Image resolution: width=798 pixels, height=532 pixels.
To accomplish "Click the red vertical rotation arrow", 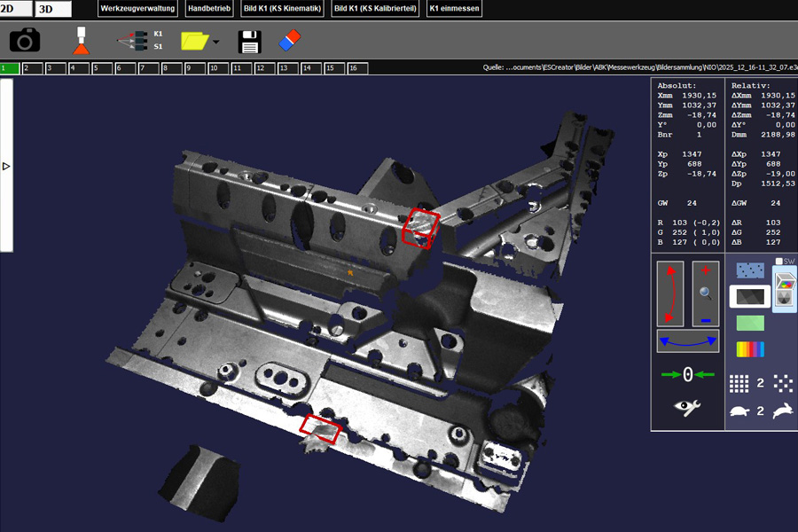I will pos(671,293).
